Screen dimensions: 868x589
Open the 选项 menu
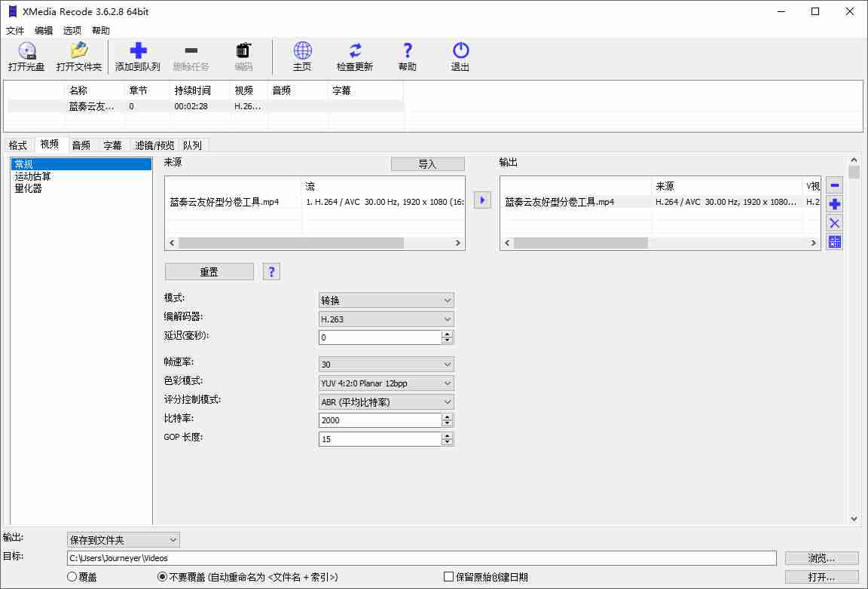point(72,31)
